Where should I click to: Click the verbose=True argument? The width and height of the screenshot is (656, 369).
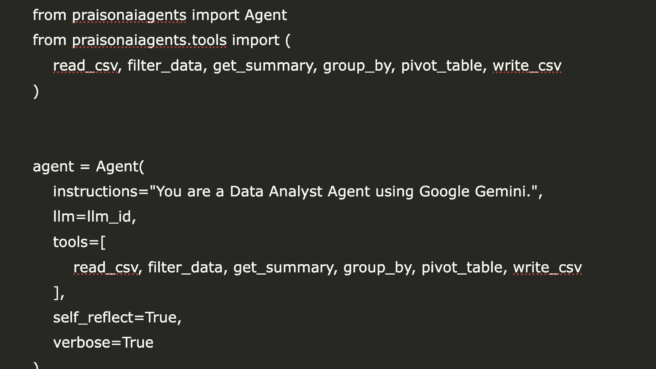click(103, 343)
